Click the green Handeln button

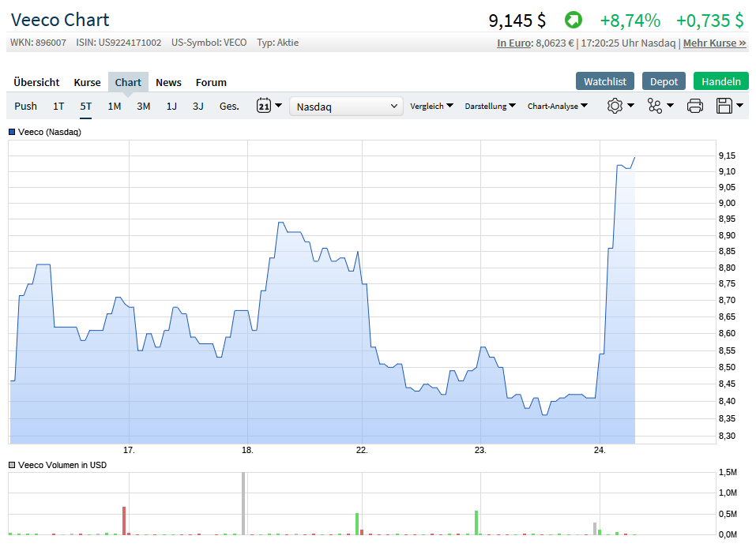tap(720, 81)
